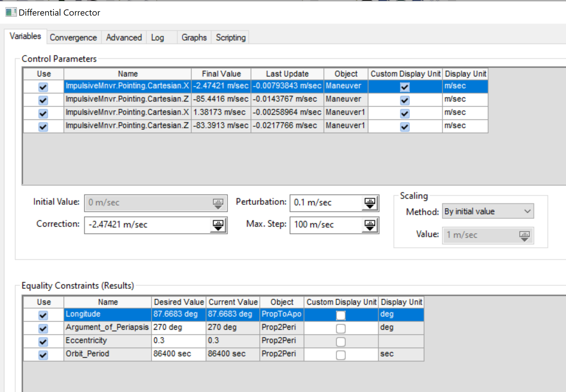Click Final Value -83.3913 m/sec cell
Viewport: 566px width, 392px height.
tap(221, 125)
